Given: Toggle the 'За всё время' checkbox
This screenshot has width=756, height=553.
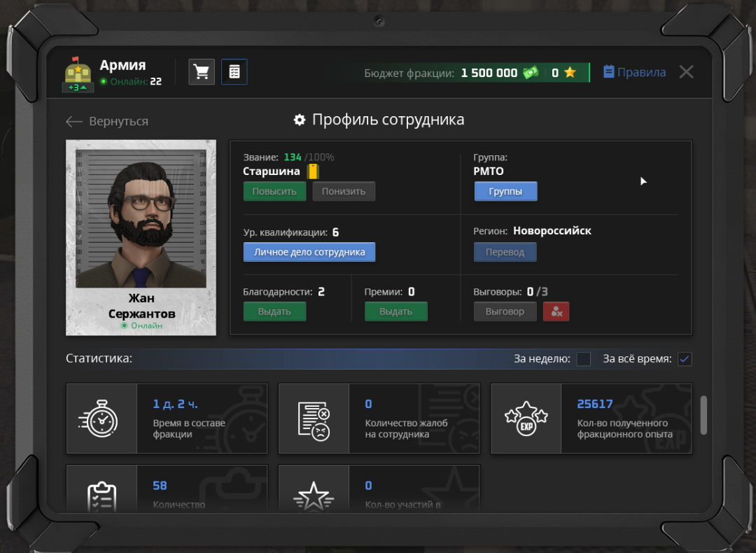Looking at the screenshot, I should click(x=685, y=359).
